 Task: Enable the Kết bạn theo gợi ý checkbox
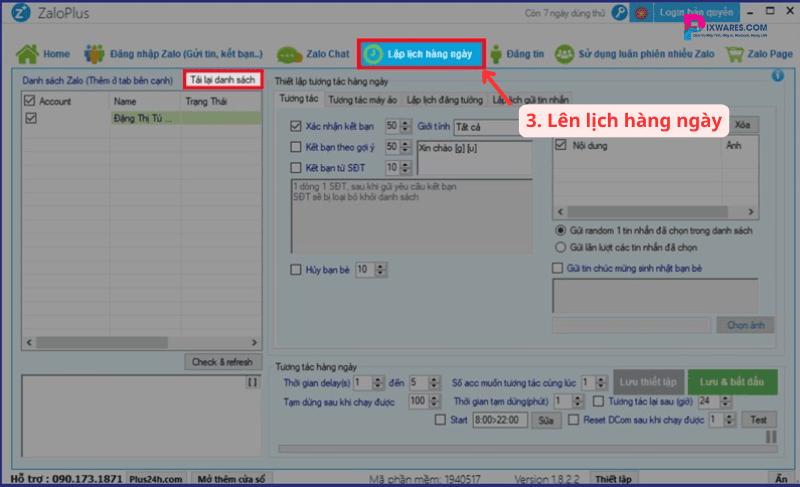[x=295, y=147]
